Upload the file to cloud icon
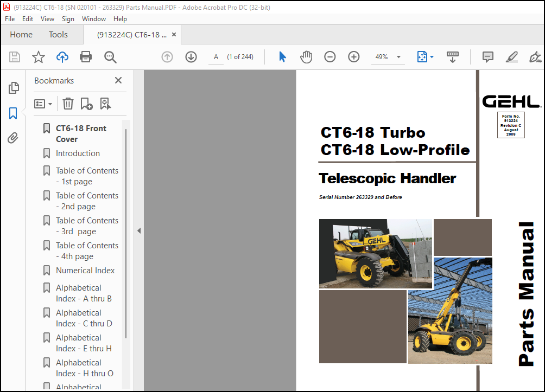Image resolution: width=545 pixels, height=392 pixels. point(62,56)
